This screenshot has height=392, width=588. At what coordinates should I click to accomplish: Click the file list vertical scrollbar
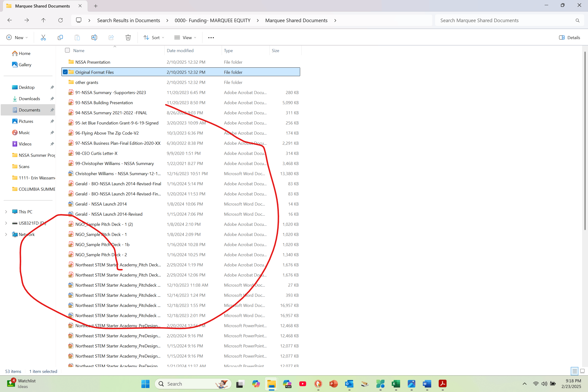click(585, 140)
